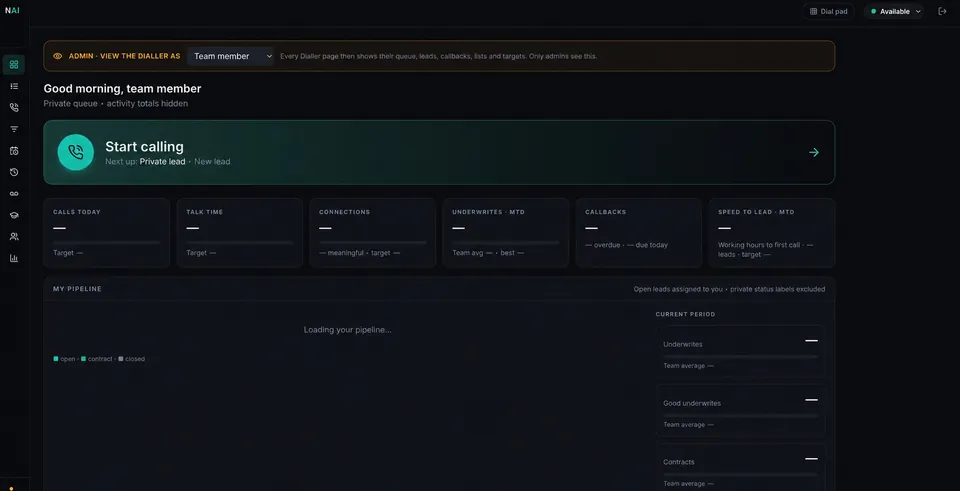Open the team users sidebar icon

14,236
